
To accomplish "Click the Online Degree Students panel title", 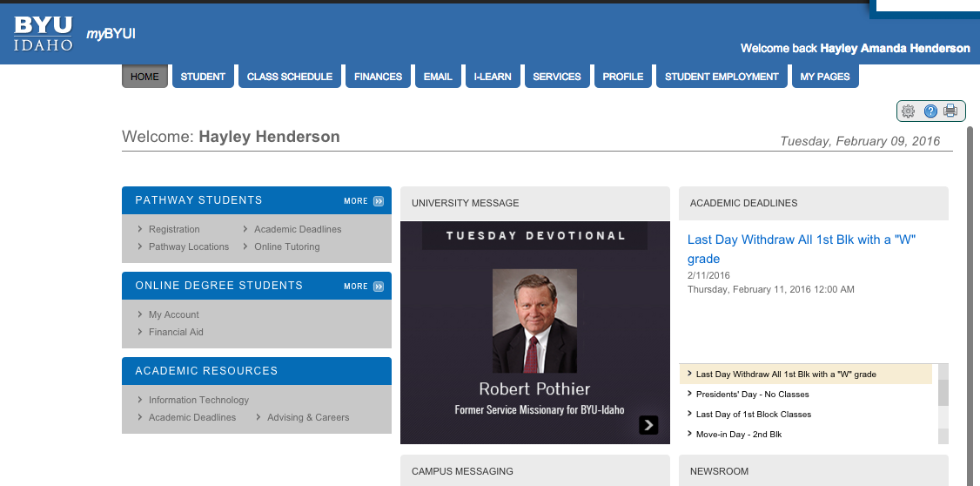I will pyautogui.click(x=218, y=286).
